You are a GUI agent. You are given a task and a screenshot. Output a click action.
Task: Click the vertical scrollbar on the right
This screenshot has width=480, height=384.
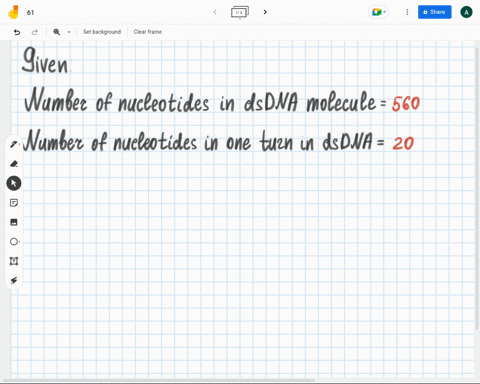point(477,187)
